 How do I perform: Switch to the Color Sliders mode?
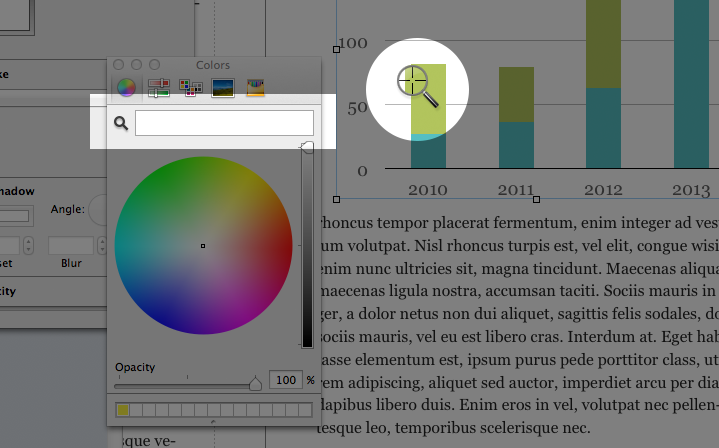[x=158, y=88]
